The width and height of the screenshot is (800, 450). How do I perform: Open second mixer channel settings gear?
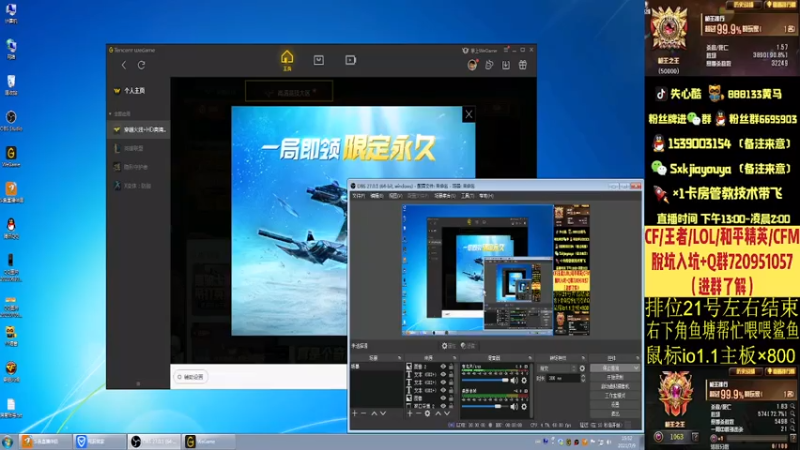click(x=524, y=407)
